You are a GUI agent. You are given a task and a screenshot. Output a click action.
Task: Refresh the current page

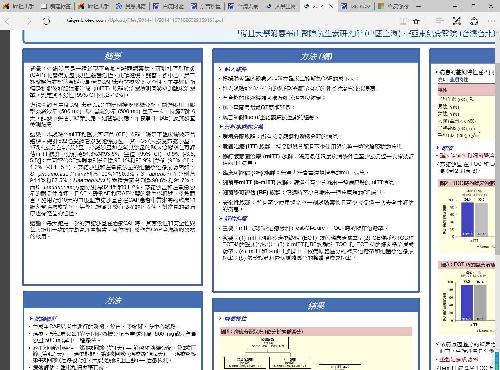[46, 21]
